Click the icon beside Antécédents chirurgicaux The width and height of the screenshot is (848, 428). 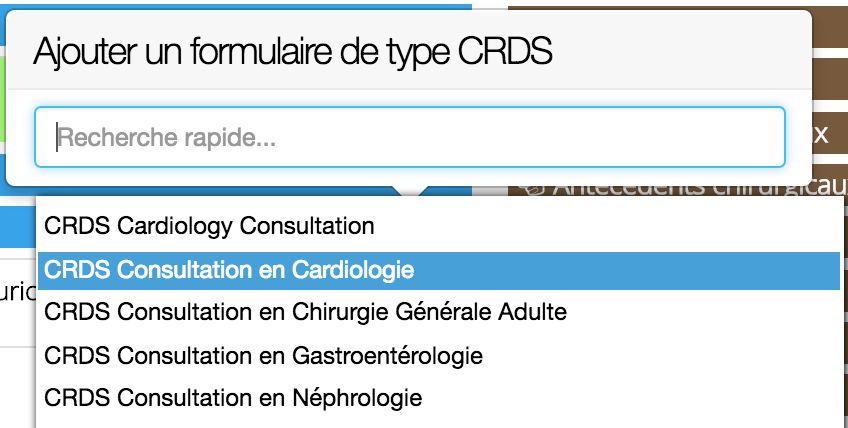(530, 189)
